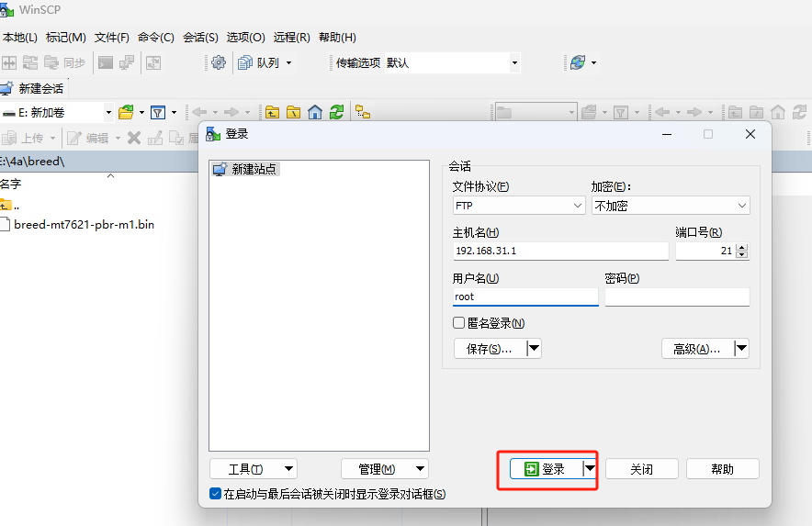Click the local forward arrow icon

pyautogui.click(x=231, y=112)
